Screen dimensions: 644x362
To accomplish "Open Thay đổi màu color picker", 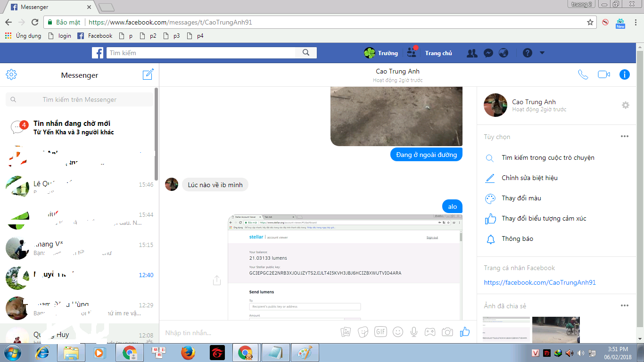I will pos(521,198).
